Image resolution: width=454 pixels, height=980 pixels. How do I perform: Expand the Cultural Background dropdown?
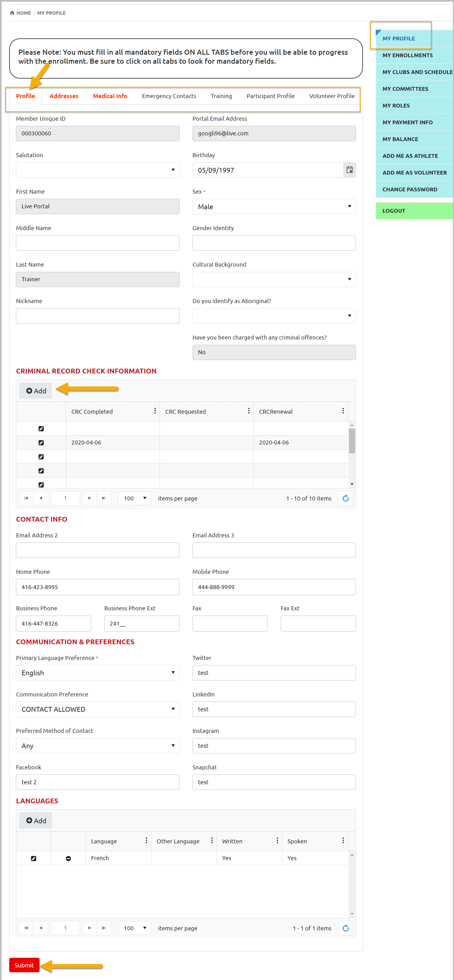[x=274, y=279]
